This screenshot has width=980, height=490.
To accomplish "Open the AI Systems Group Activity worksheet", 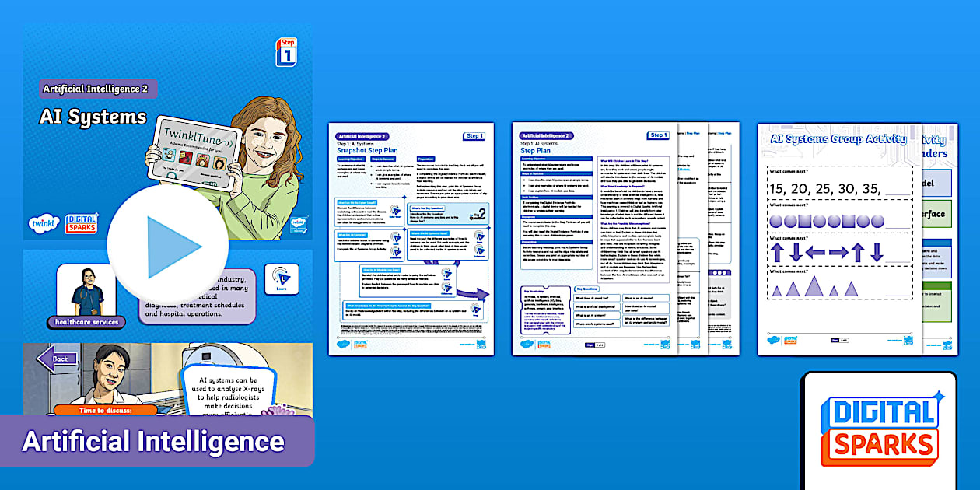I will (839, 239).
